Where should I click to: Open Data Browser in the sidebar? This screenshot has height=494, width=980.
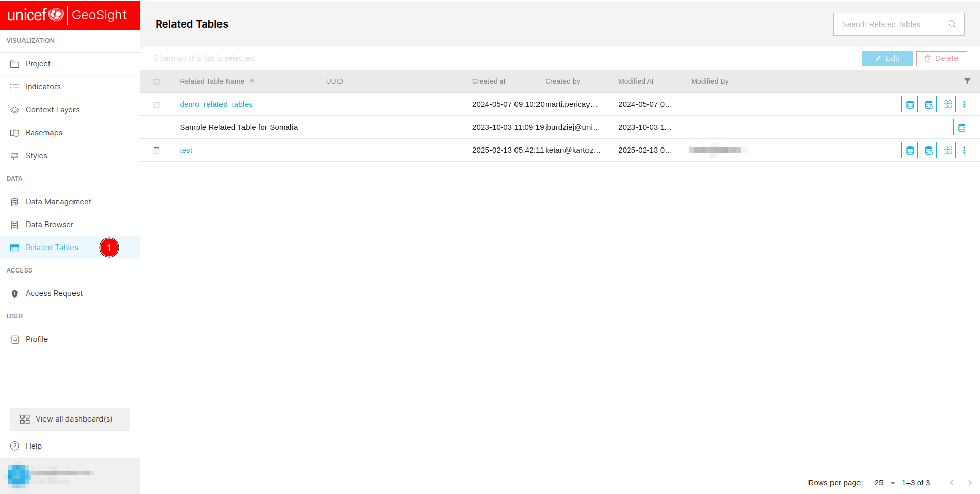point(70,225)
